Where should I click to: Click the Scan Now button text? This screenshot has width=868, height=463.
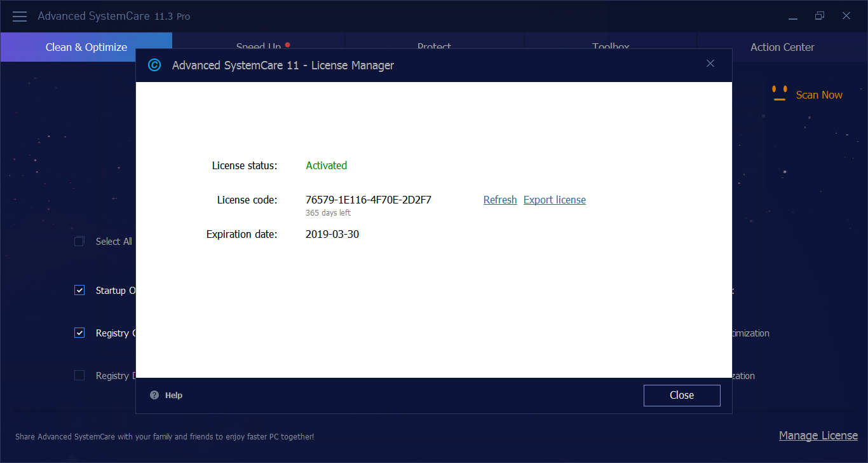coord(819,95)
